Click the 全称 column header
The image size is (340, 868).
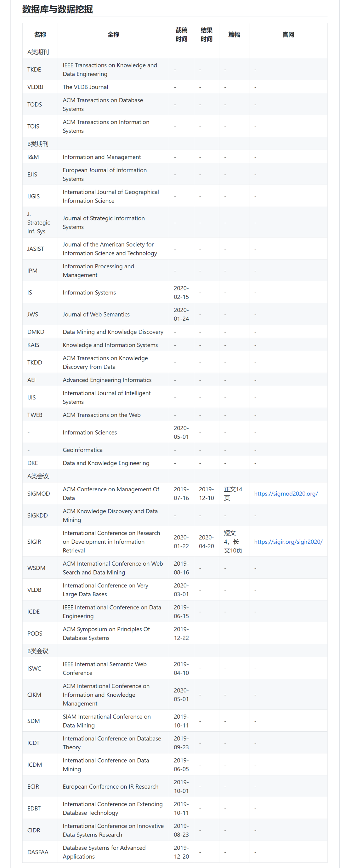click(x=113, y=34)
